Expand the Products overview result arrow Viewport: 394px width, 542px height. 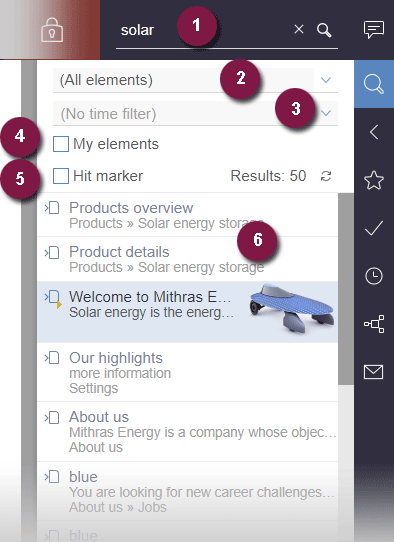pyautogui.click(x=46, y=208)
